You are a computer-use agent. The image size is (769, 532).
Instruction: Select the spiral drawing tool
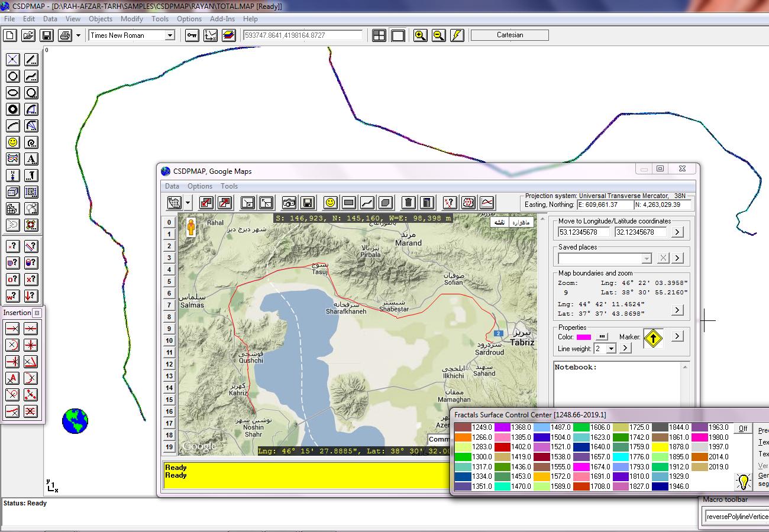point(31,142)
